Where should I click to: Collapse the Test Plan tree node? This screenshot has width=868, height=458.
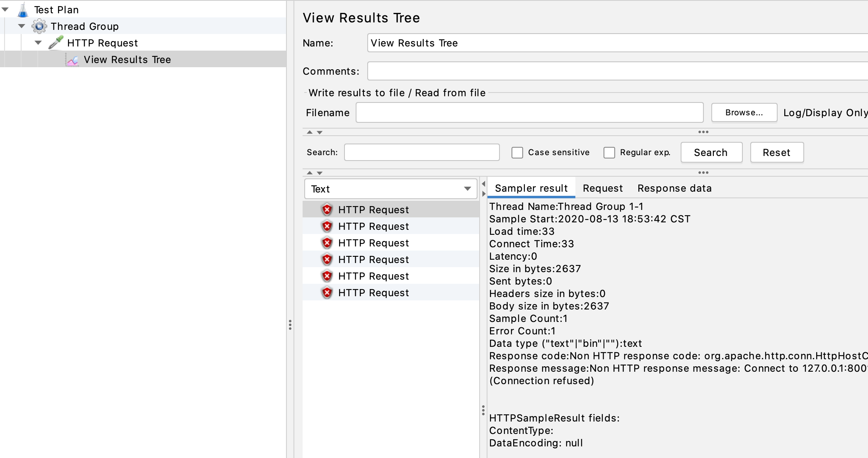pyautogui.click(x=5, y=10)
